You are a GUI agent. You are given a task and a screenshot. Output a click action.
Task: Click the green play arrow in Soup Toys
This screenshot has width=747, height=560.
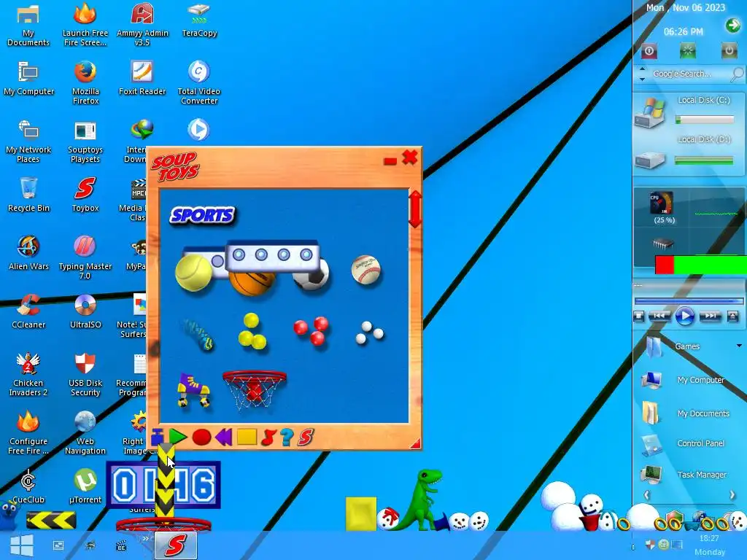(x=178, y=437)
